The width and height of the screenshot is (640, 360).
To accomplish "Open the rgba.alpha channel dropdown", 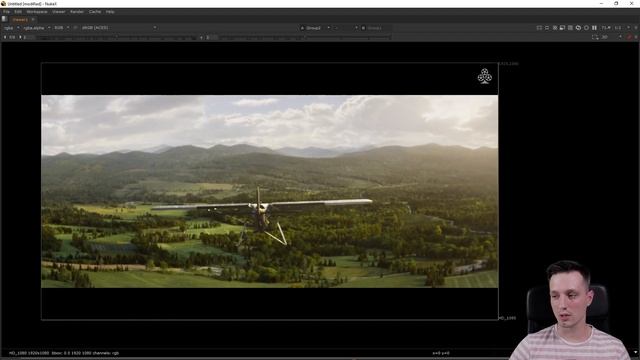I will pyautogui.click(x=37, y=28).
